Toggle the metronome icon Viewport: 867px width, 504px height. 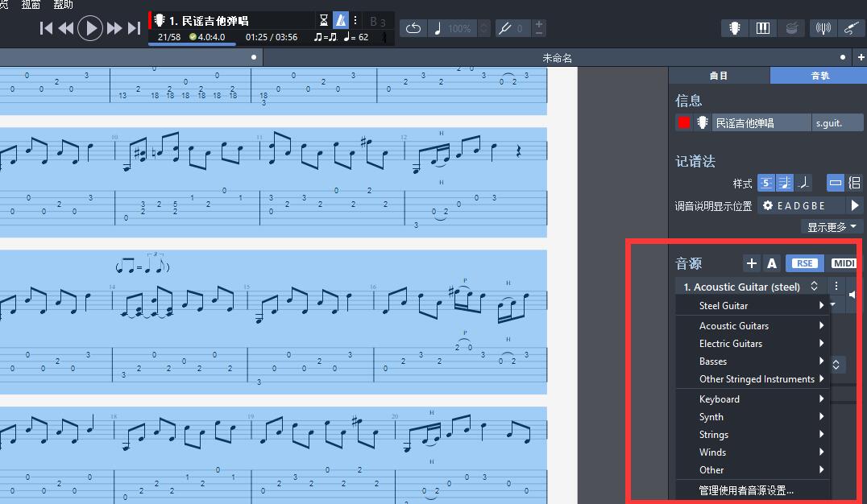click(x=341, y=21)
